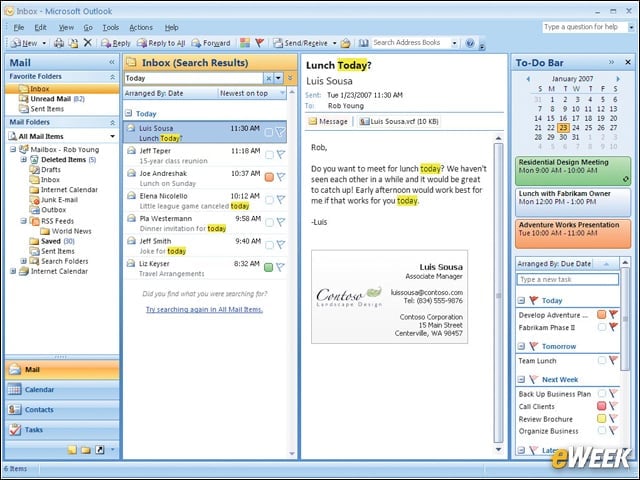Toggle category box on Jeff Teper message
The image size is (640, 480).
(269, 155)
